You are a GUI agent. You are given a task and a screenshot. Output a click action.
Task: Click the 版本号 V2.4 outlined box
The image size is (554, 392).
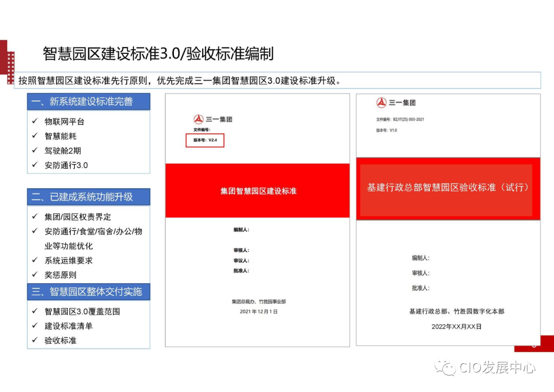[205, 141]
